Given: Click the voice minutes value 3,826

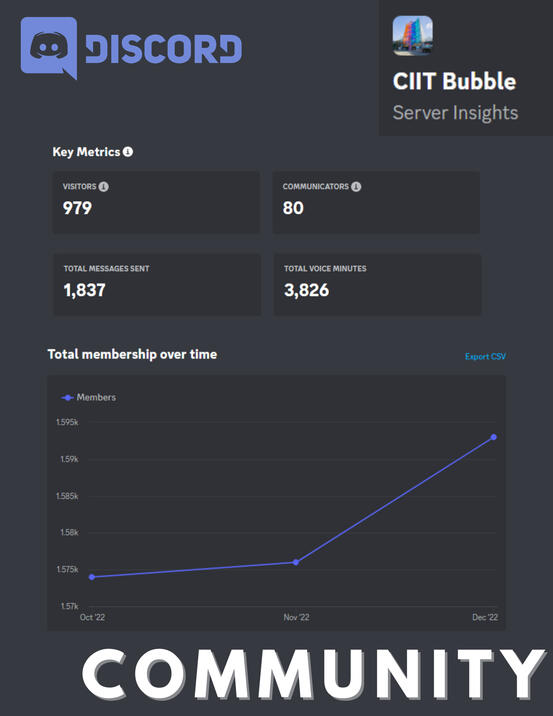Looking at the screenshot, I should tap(306, 290).
